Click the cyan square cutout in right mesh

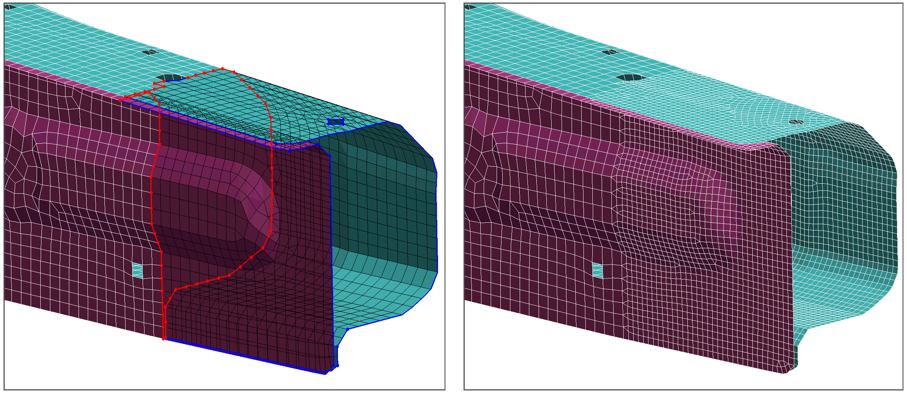coord(597,270)
